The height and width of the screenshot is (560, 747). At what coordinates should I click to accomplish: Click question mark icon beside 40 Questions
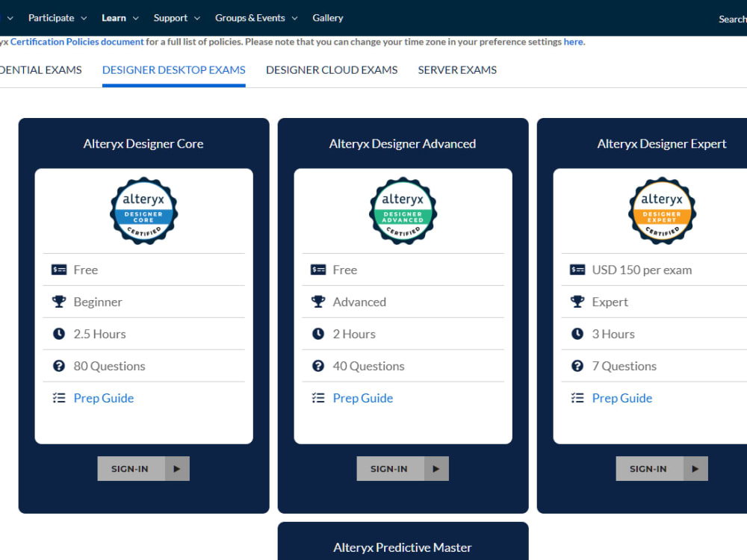click(x=318, y=366)
